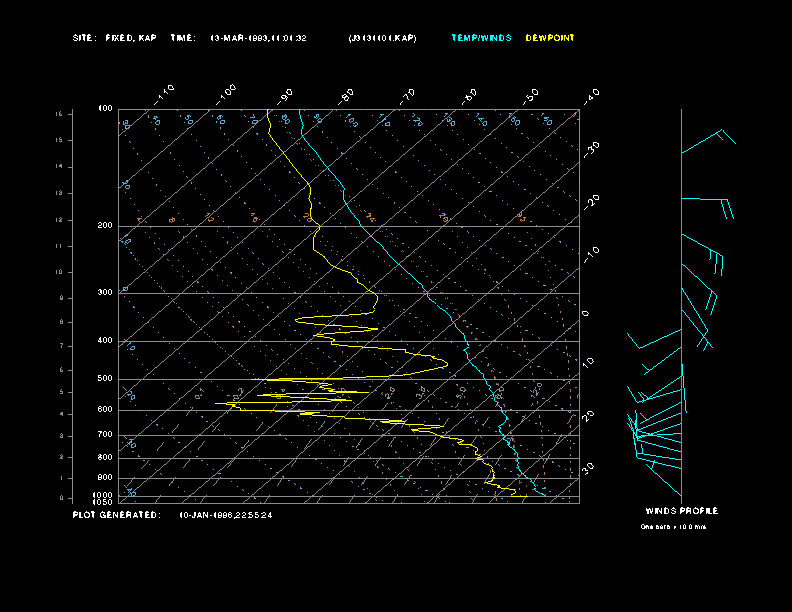Click the cyan TEMP/WINDS legend label
The height and width of the screenshot is (612, 792).
tap(481, 38)
